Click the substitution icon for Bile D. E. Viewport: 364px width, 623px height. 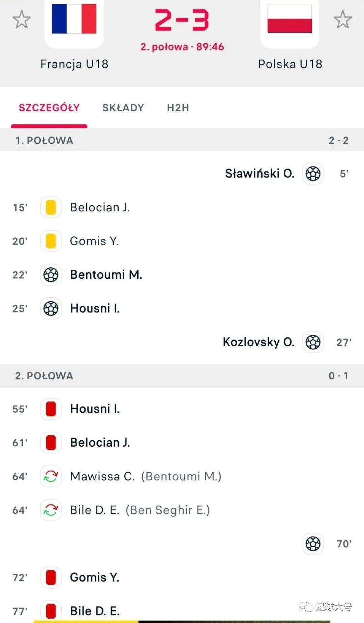point(51,510)
